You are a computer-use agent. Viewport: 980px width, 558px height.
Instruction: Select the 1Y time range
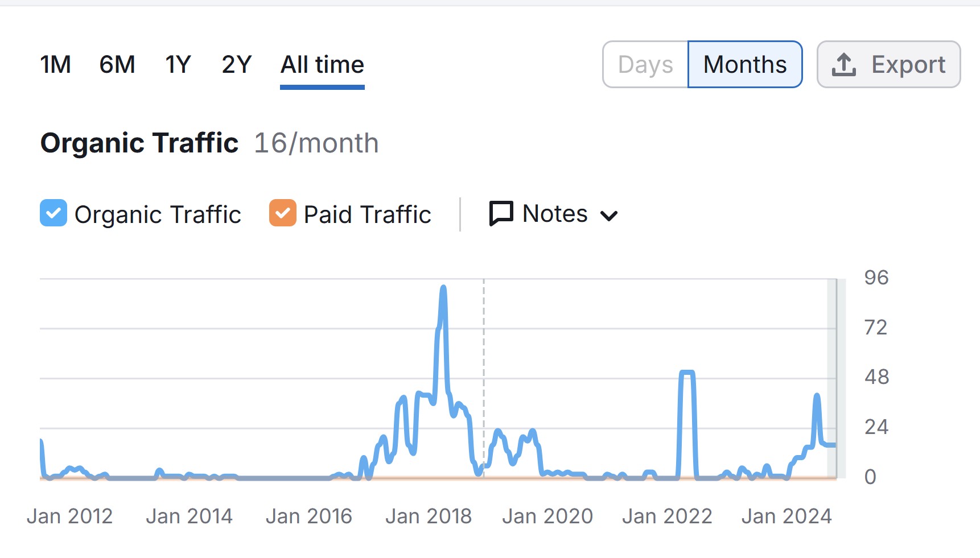[x=178, y=65]
